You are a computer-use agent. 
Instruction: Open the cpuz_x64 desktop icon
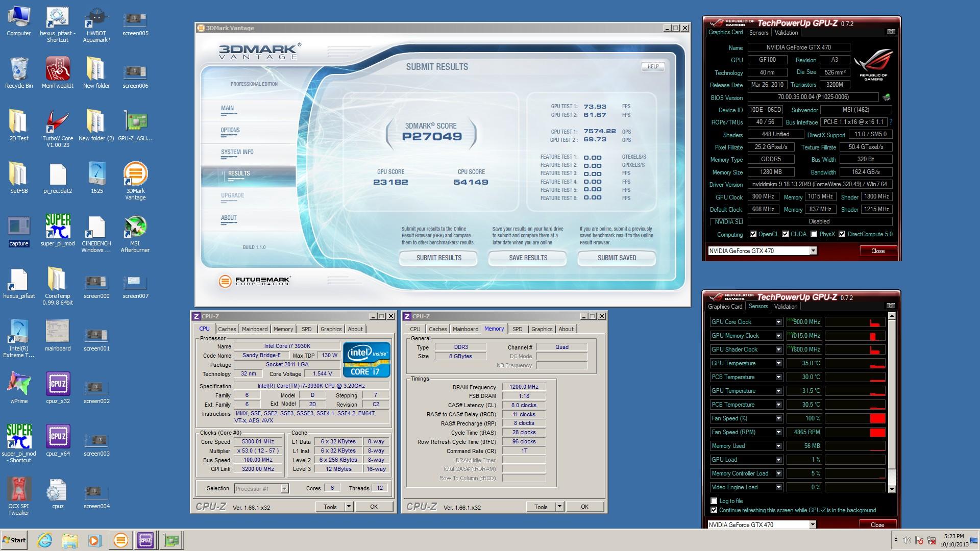point(58,440)
